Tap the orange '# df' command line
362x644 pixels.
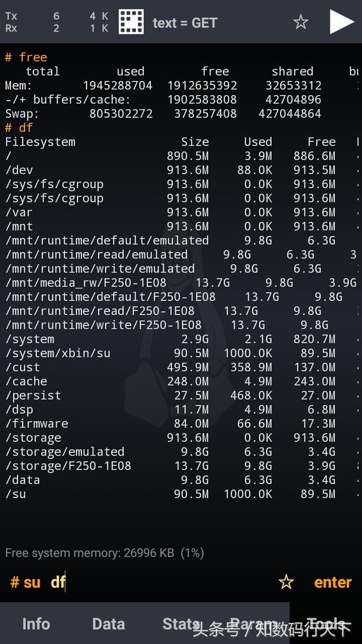point(19,127)
